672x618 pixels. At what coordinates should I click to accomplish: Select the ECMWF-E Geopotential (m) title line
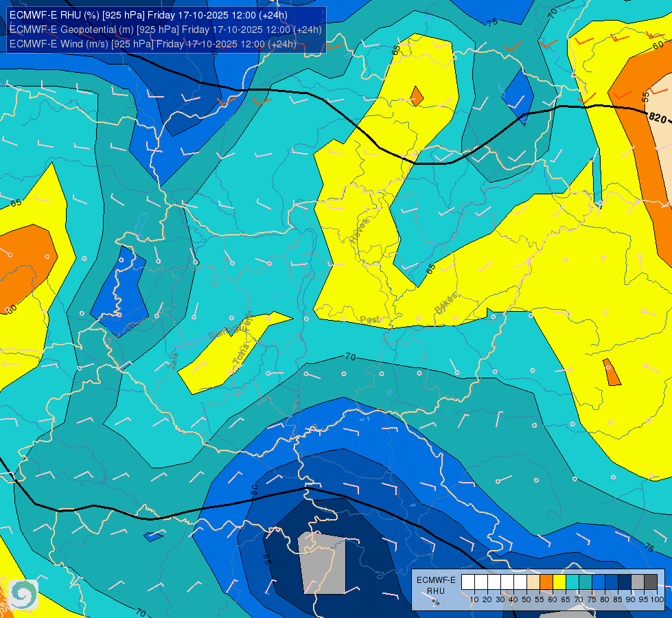[x=165, y=30]
